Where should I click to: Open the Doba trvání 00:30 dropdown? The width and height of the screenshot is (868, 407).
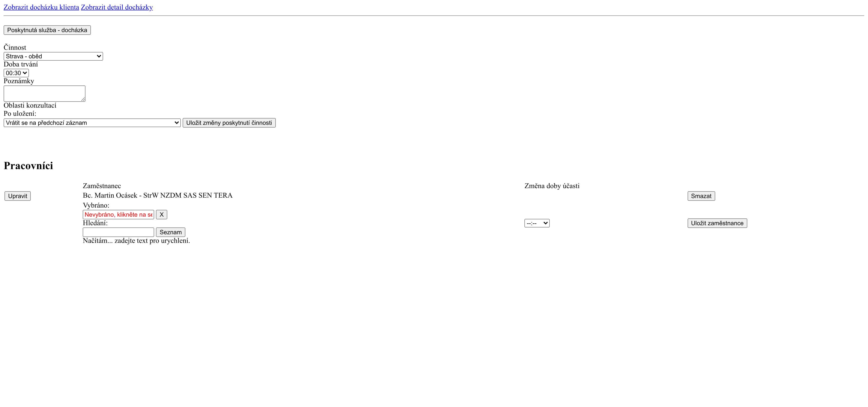16,73
